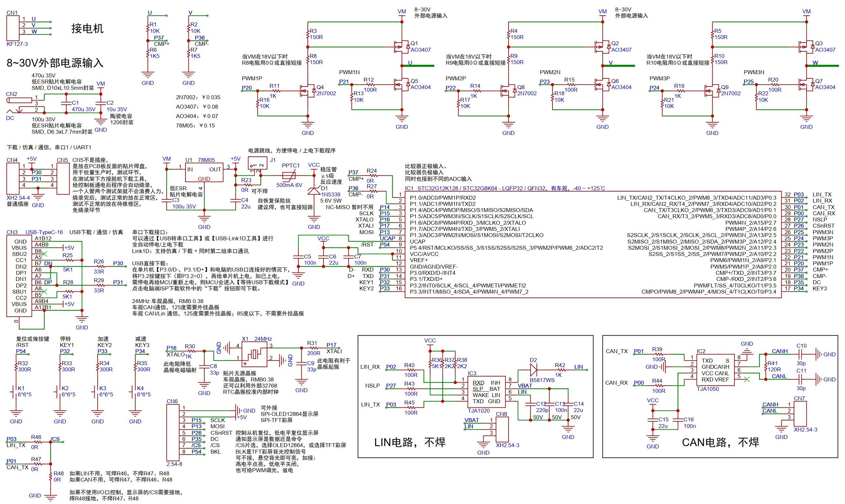The height and width of the screenshot is (504, 845).
Task: Click the IC3 TJA1020 LIN transceiver block
Action: click(486, 392)
